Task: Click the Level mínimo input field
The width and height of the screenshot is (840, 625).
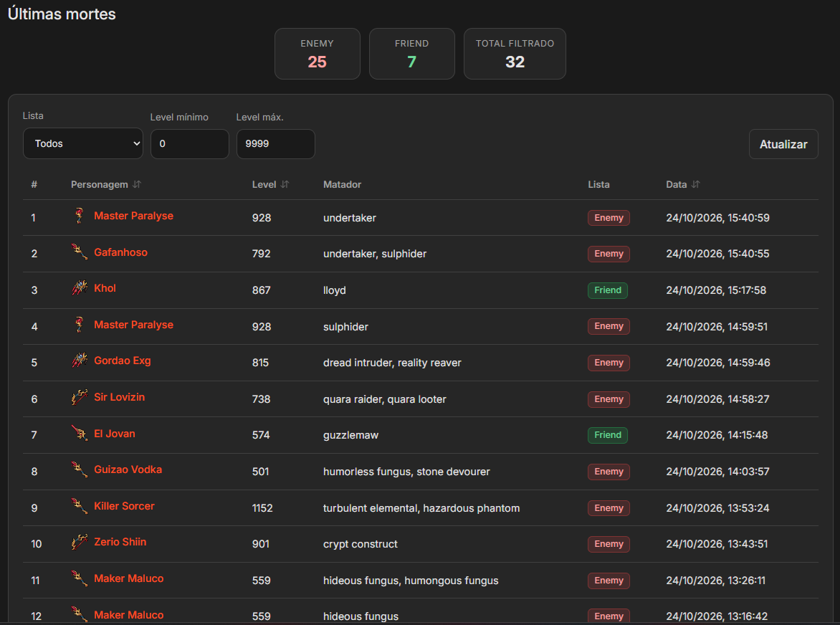Action: pyautogui.click(x=190, y=144)
